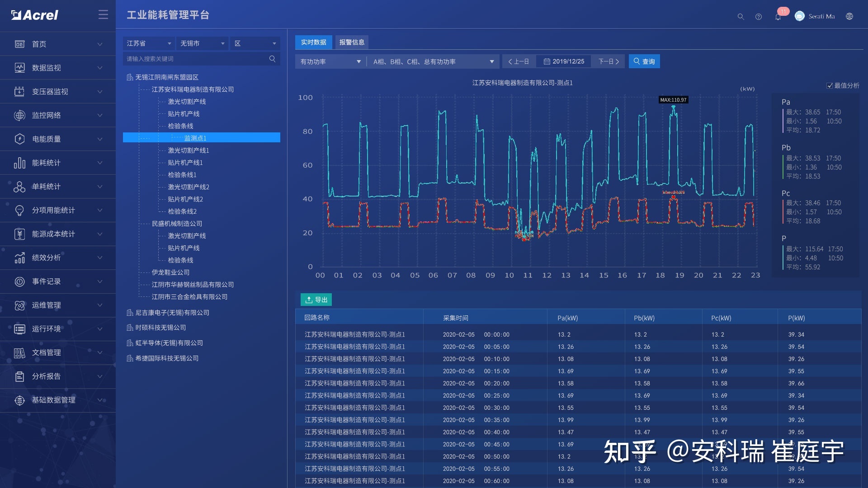868x488 pixels.
Task: Expand the 电能质量 menu chevron
Action: [100, 139]
